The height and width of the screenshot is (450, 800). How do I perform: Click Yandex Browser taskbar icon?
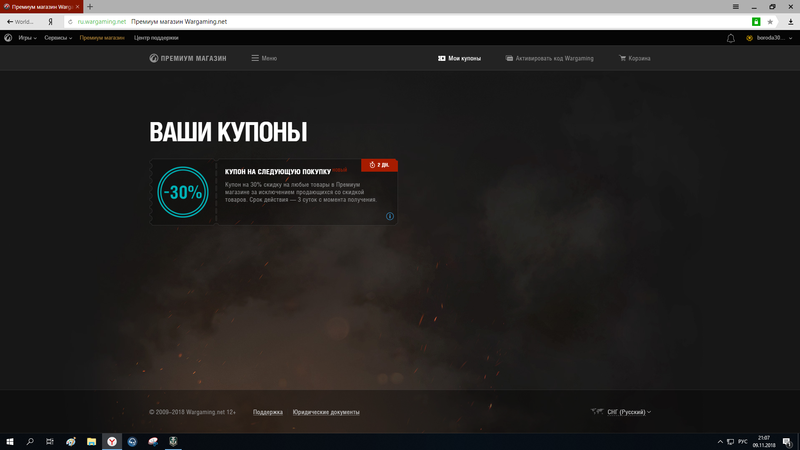(x=112, y=441)
